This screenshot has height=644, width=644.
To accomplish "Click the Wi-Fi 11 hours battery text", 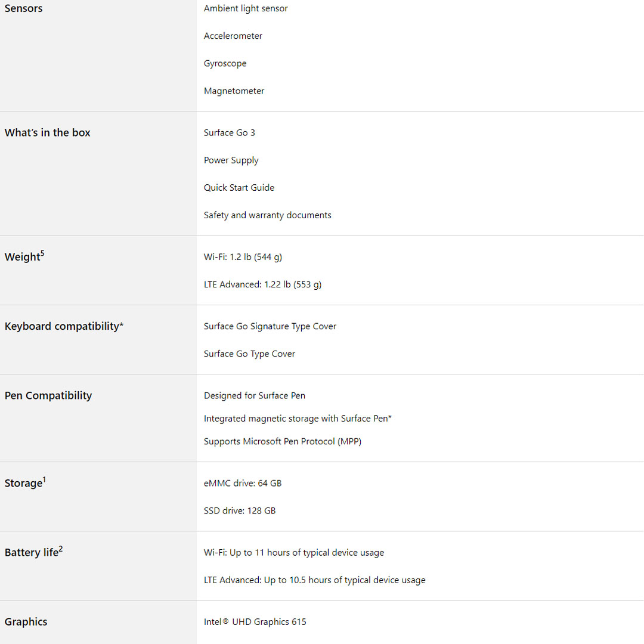I will [x=293, y=552].
